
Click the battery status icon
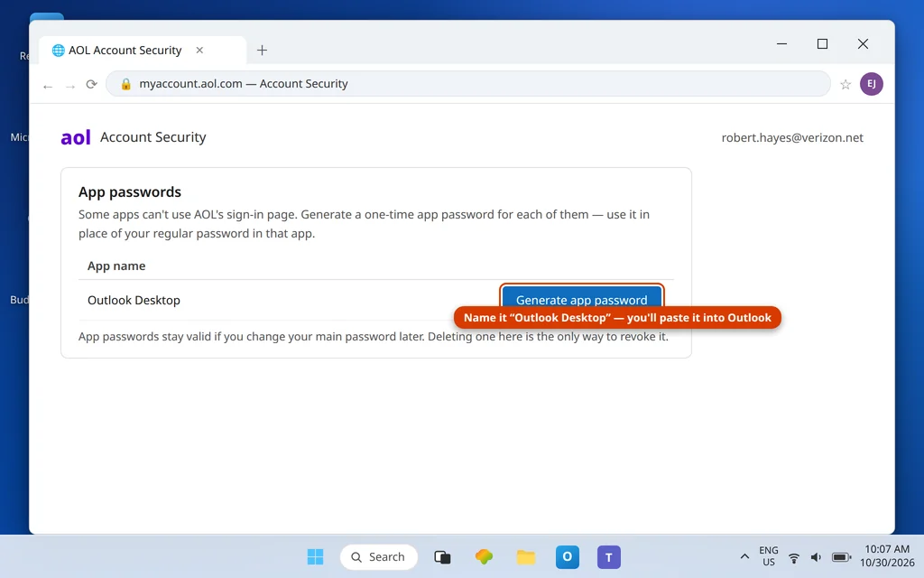tap(841, 557)
